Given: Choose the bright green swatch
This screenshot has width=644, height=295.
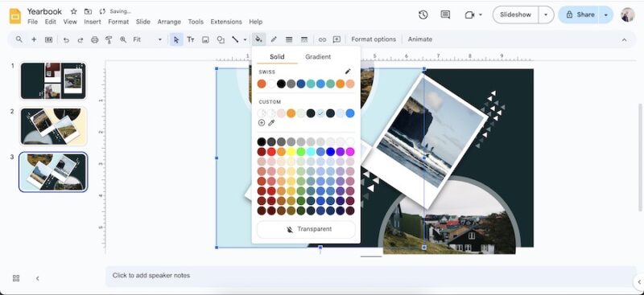Looking at the screenshot, I should [x=301, y=152].
